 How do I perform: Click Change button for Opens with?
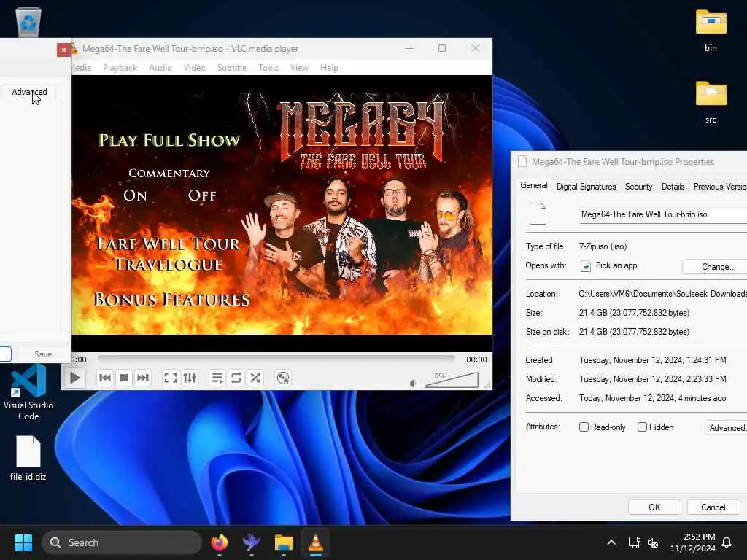coord(716,267)
